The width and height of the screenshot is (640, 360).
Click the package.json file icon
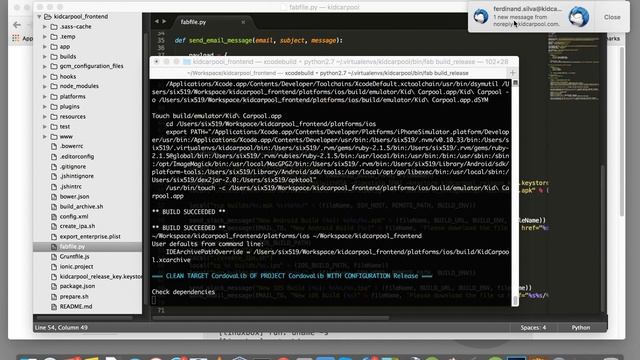point(54,286)
